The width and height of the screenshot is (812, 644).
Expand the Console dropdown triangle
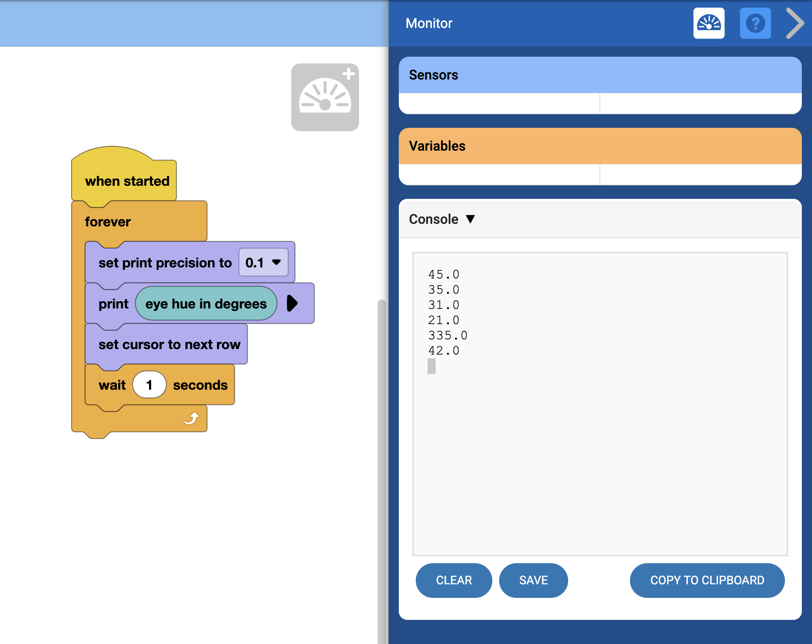[470, 219]
